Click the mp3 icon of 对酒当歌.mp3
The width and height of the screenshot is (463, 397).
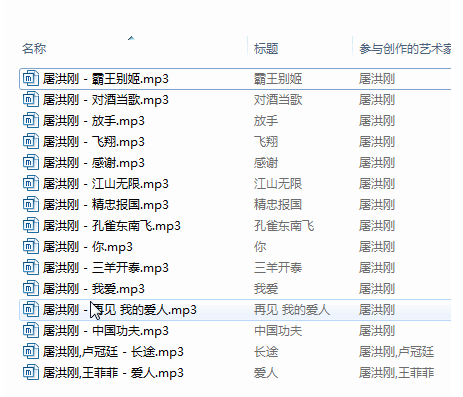coord(31,100)
